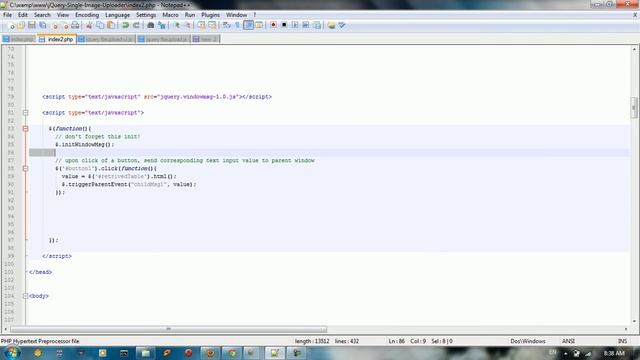
Task: Open the Window menu
Action: [237, 15]
